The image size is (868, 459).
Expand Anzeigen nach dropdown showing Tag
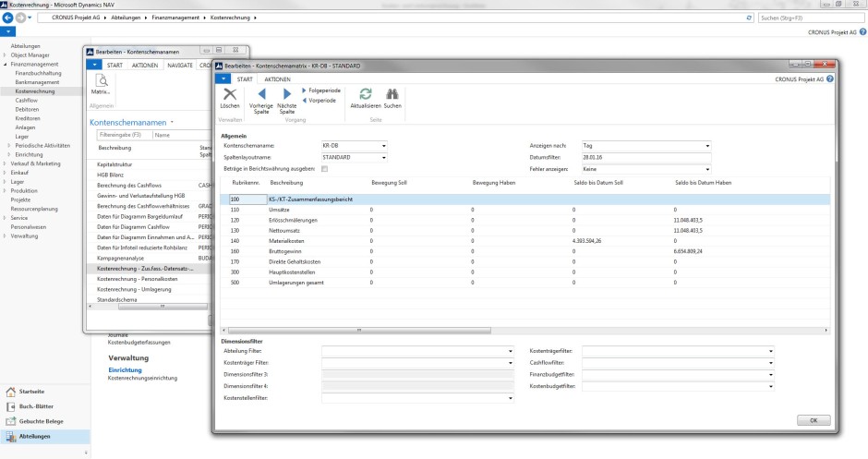pos(707,145)
